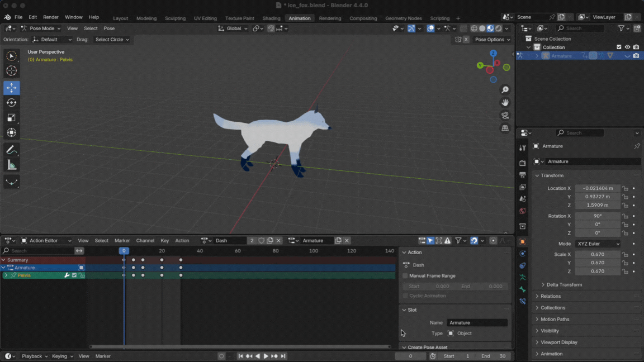Open the Output properties tab icon
This screenshot has width=644, height=362.
[x=523, y=175]
